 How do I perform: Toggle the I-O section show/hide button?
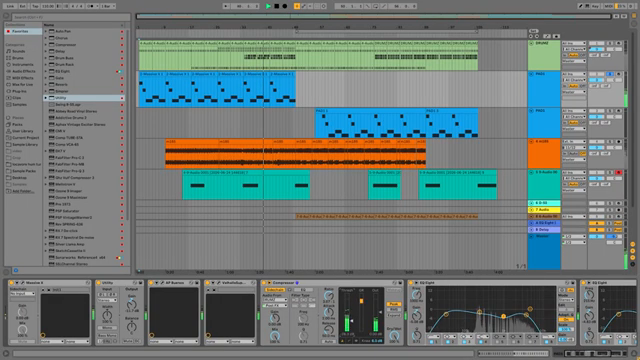click(x=633, y=244)
